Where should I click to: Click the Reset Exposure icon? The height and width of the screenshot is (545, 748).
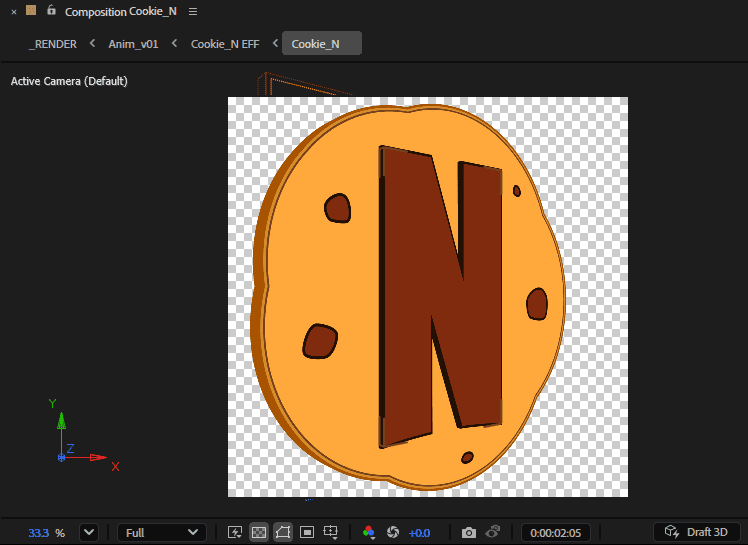393,532
